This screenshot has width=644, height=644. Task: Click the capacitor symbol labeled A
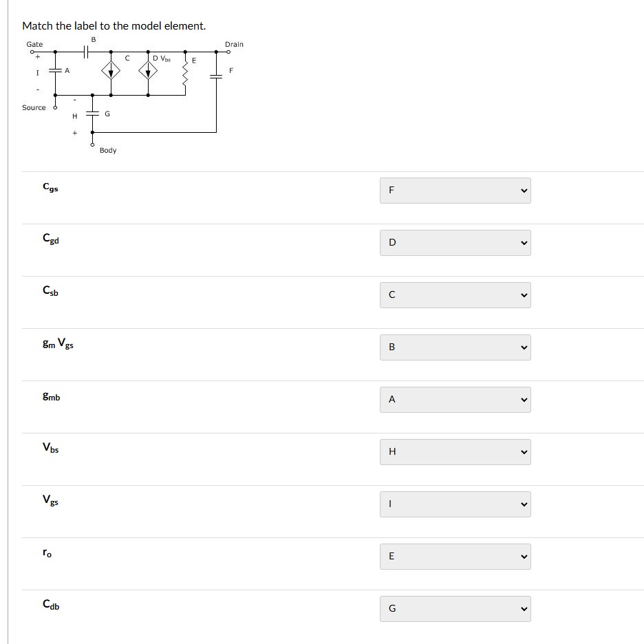(54, 72)
